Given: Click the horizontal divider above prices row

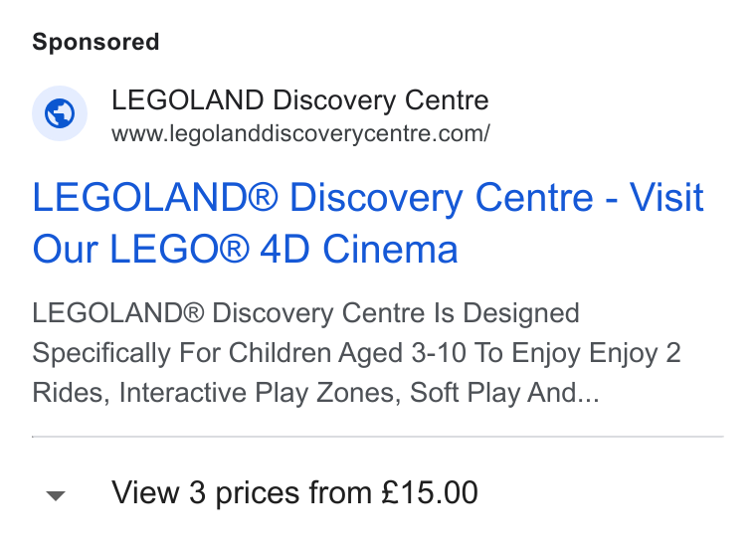Looking at the screenshot, I should pos(378,437).
